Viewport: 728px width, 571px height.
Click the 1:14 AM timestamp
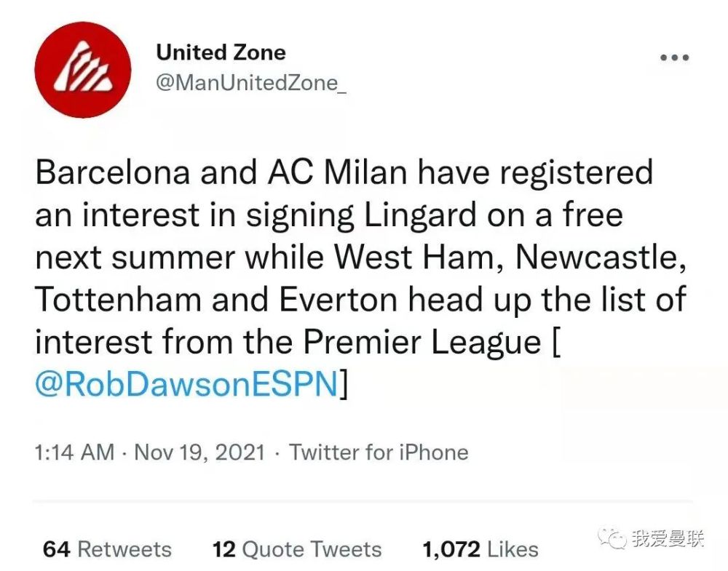click(74, 452)
